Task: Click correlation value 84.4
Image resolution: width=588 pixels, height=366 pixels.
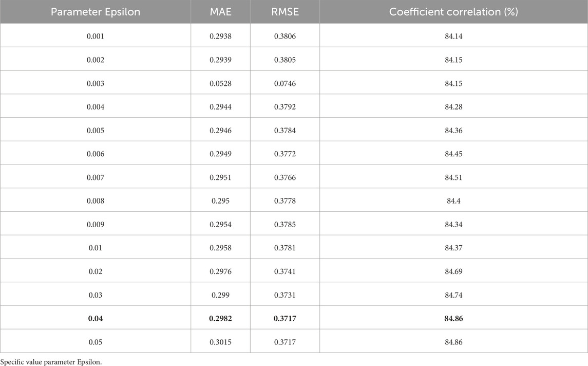Action: point(453,201)
